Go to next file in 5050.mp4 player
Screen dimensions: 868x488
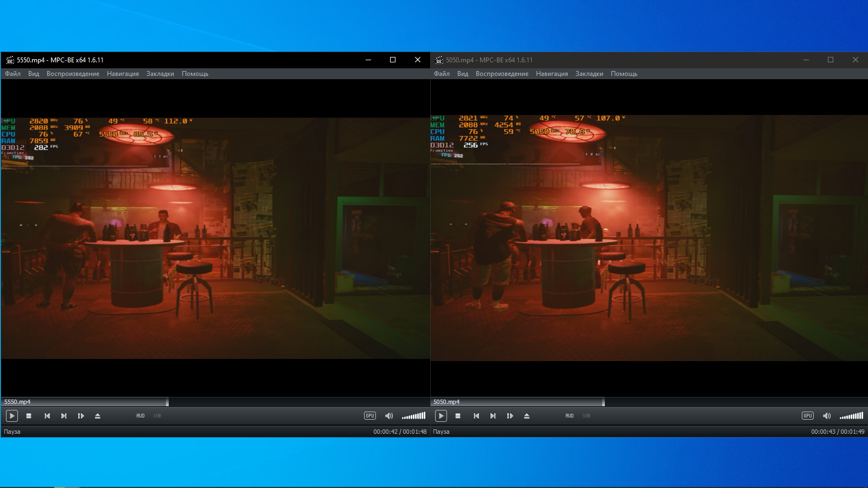[493, 416]
